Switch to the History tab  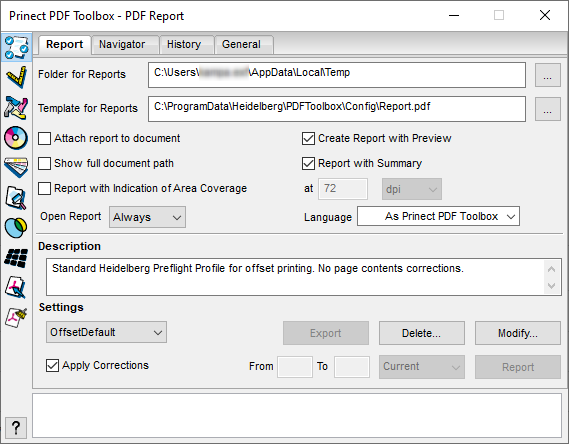[x=184, y=44]
